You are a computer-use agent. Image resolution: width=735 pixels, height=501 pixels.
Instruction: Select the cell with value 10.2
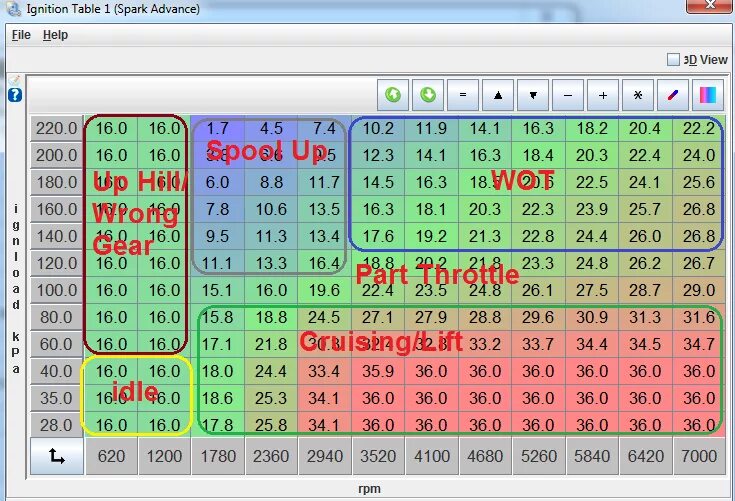tap(378, 128)
